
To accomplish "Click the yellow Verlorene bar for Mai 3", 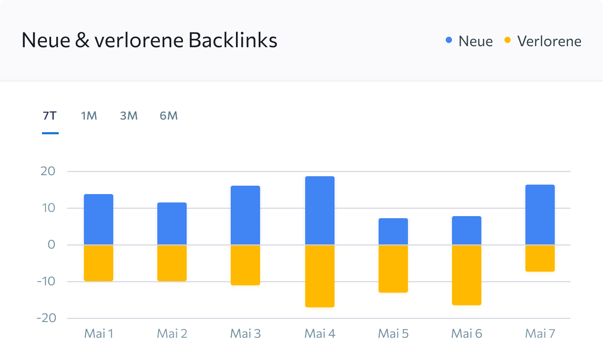I will 245,265.
